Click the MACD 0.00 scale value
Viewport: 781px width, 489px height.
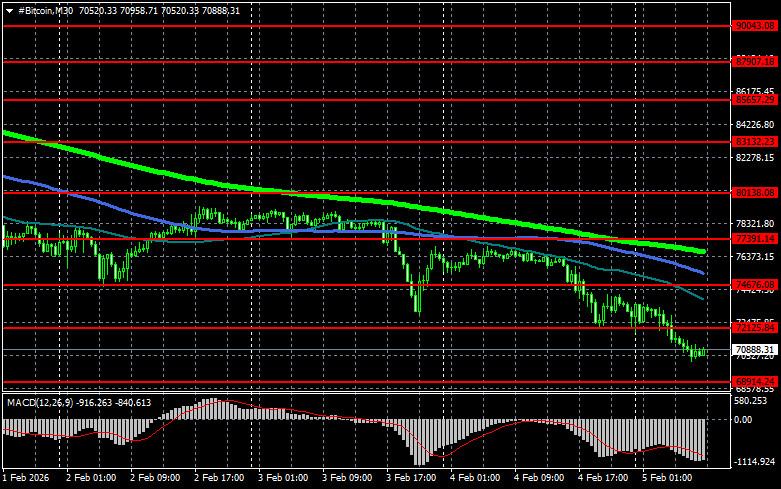(x=745, y=420)
